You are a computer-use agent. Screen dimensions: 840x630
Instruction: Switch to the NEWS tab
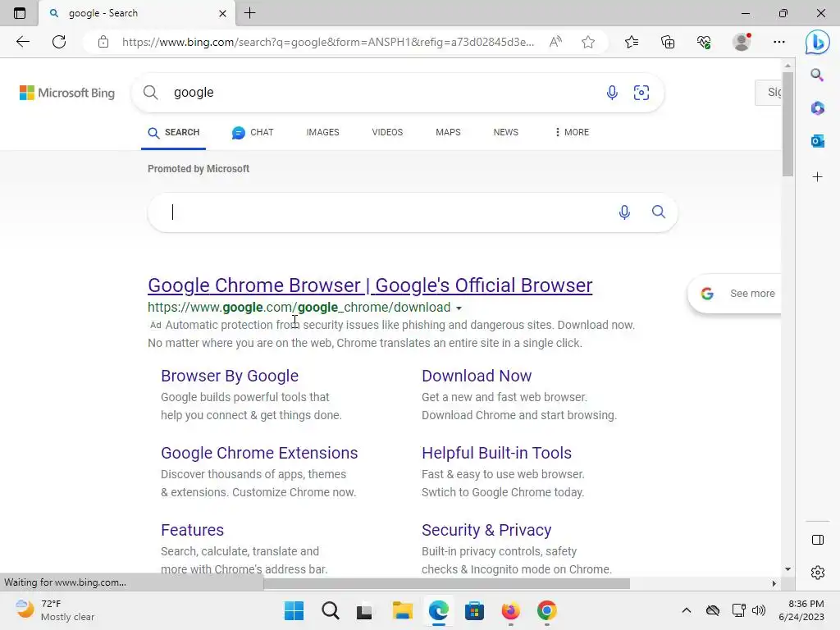(505, 132)
